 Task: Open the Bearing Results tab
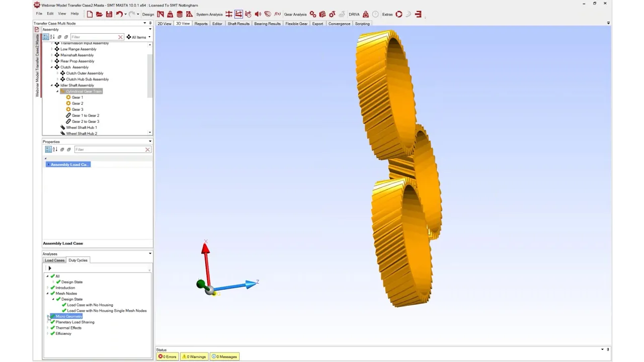pos(267,24)
